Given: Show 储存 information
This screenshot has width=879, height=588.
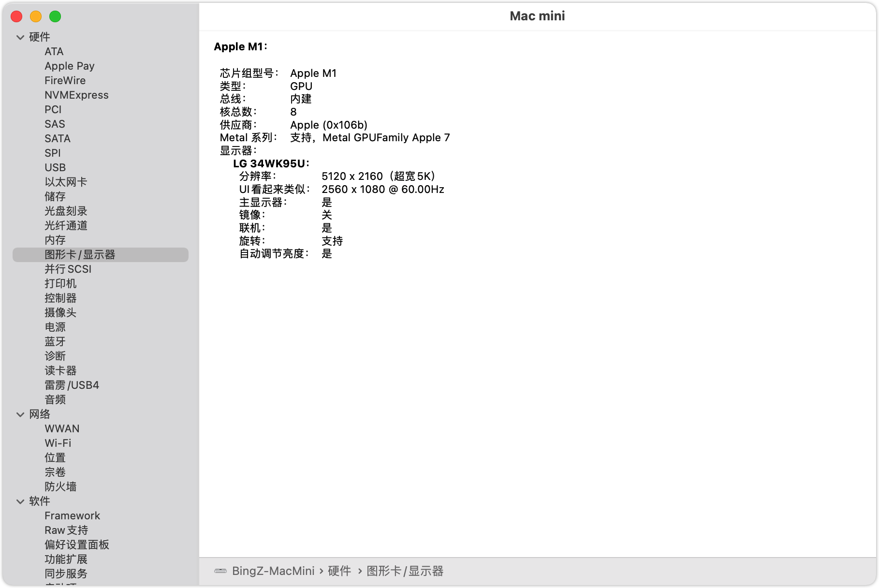Looking at the screenshot, I should pyautogui.click(x=55, y=197).
